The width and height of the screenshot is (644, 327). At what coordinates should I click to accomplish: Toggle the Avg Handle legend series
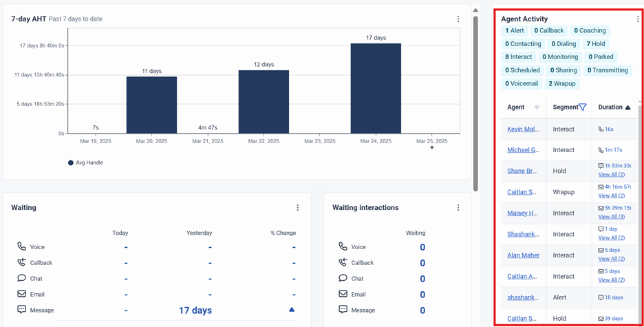(85, 162)
